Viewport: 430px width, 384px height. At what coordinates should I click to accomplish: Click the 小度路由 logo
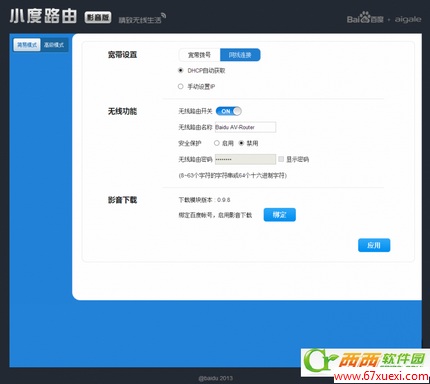pos(43,16)
